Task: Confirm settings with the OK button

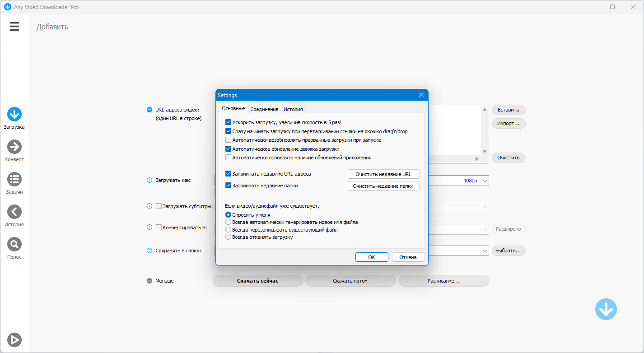Action: click(x=372, y=257)
